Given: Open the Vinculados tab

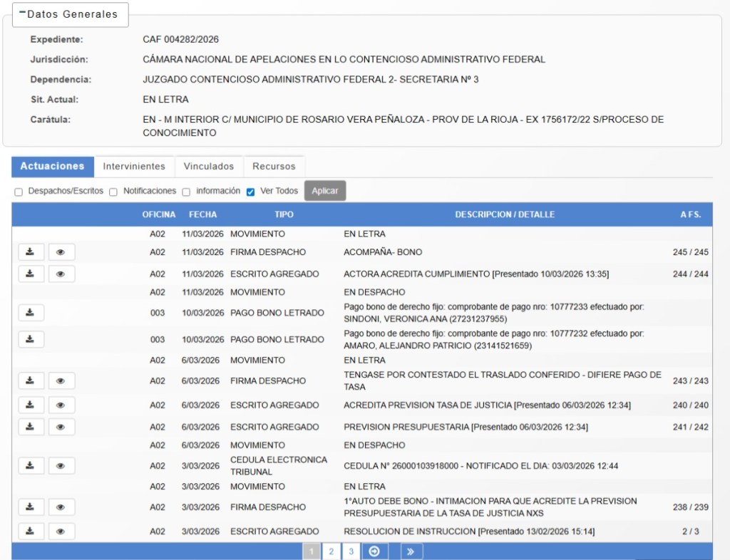Looking at the screenshot, I should 209,167.
